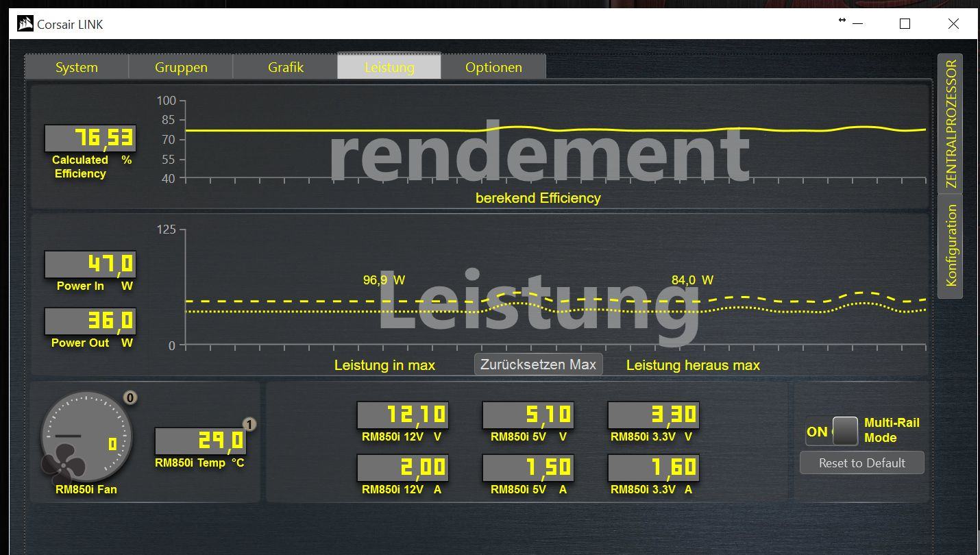
Task: Click the 84,0 W max power out value
Action: [x=692, y=280]
